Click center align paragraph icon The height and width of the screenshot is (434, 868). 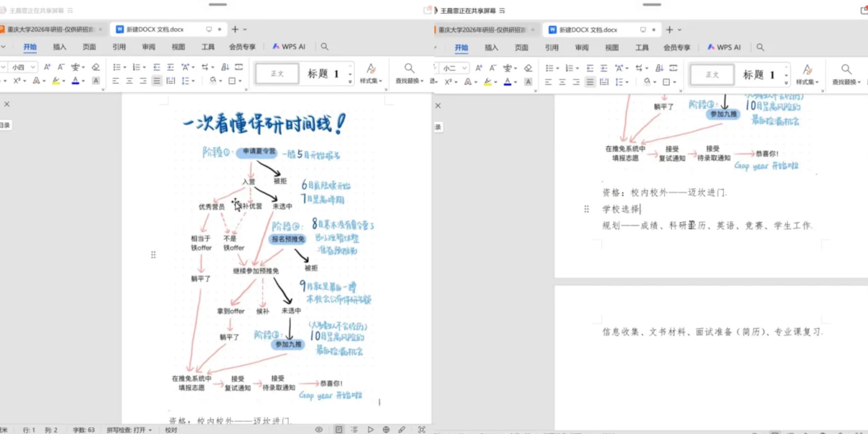coord(129,81)
